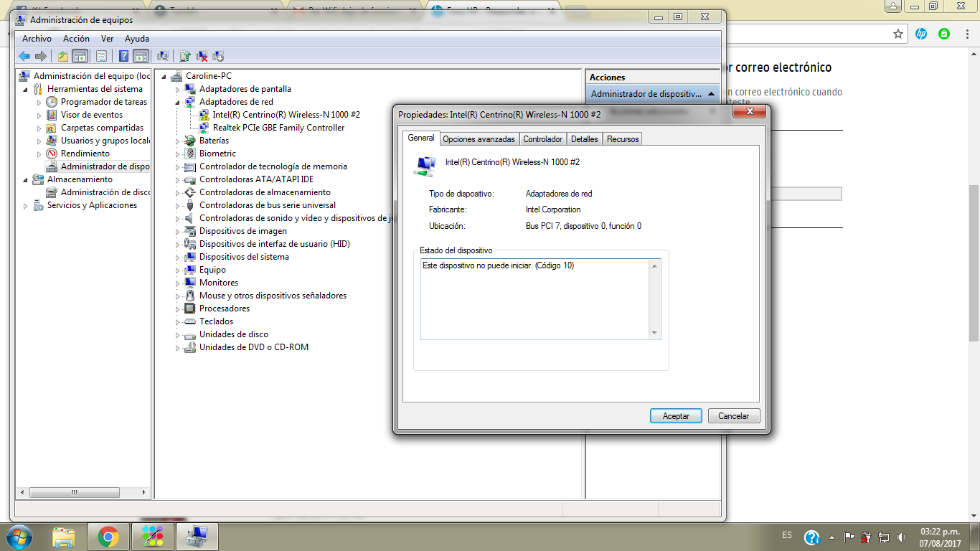This screenshot has width=980, height=551.
Task: Expand the Baterías node
Action: point(178,141)
